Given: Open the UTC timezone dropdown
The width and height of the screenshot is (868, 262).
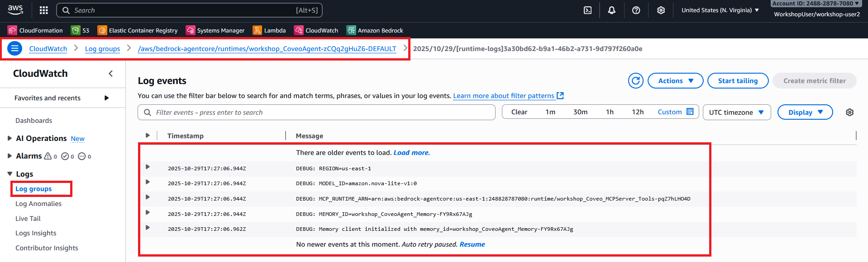Looking at the screenshot, I should tap(736, 112).
